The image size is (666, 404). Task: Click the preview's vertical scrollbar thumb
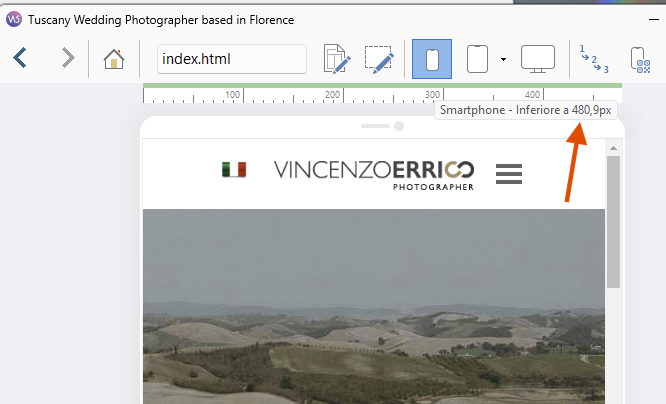(x=613, y=220)
